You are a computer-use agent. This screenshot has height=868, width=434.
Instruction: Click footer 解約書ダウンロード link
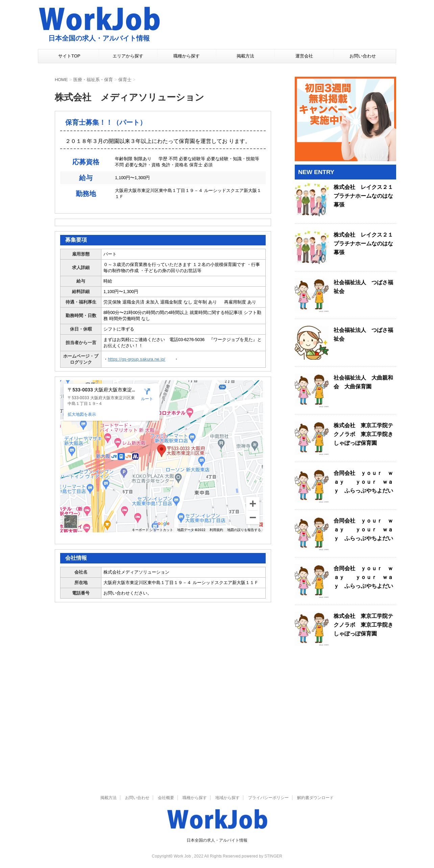point(315,798)
